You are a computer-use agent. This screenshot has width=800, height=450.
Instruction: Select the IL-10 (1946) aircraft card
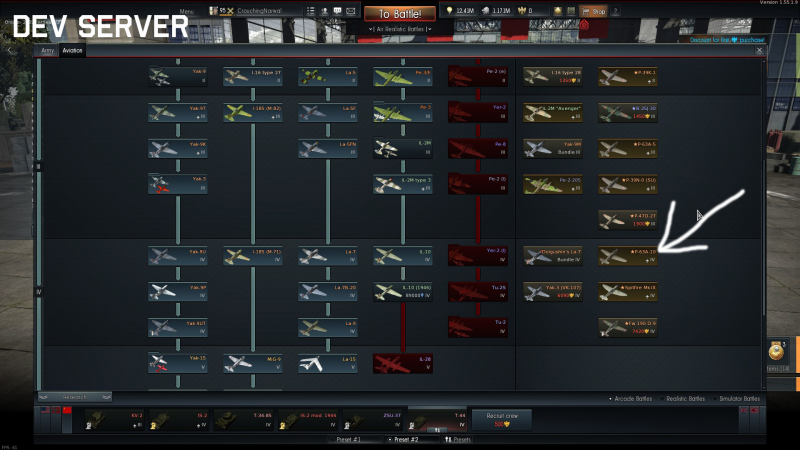[x=403, y=291]
